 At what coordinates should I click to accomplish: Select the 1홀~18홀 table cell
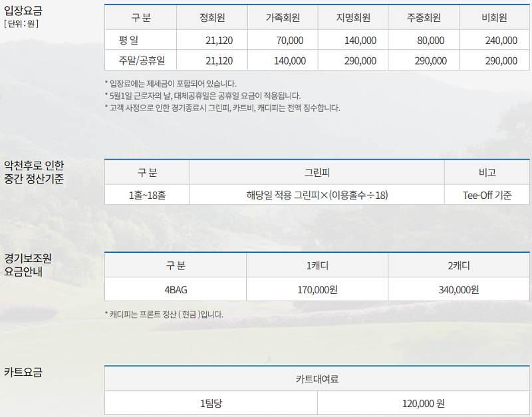click(x=147, y=196)
